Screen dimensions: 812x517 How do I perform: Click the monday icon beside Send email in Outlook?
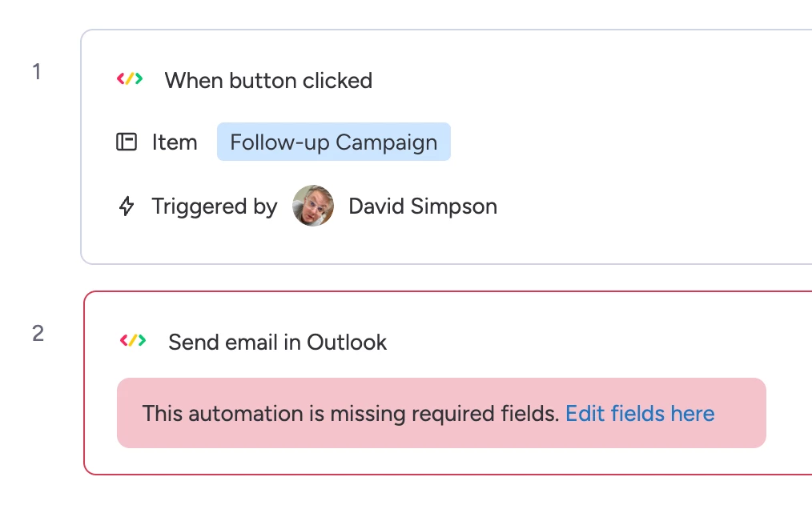coord(133,341)
